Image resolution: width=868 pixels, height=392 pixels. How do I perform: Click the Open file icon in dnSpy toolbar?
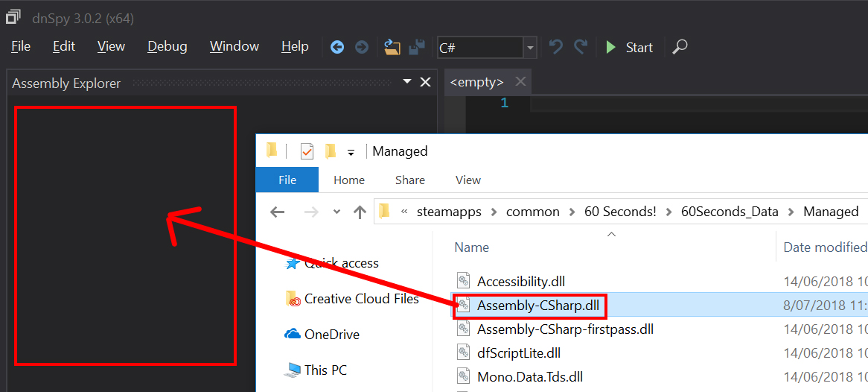pos(392,47)
